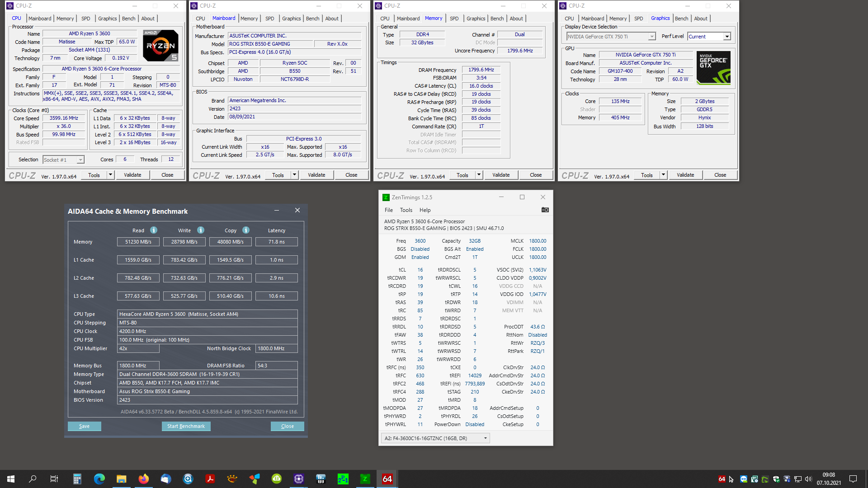The height and width of the screenshot is (488, 868).
Task: Open Tools menu in ZenTimings
Action: [406, 210]
